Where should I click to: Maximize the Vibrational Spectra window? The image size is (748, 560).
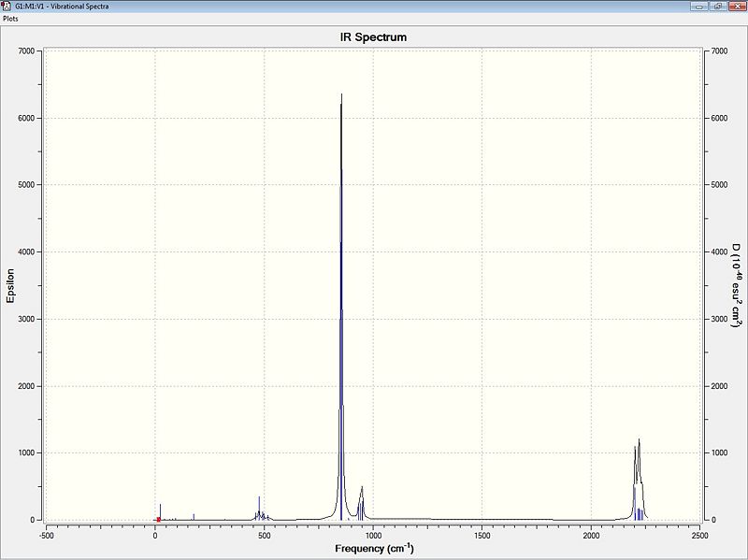(718, 7)
